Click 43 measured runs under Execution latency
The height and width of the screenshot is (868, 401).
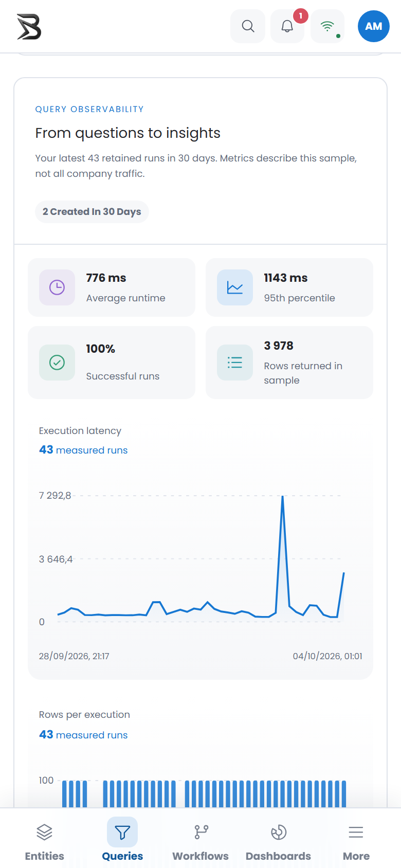[83, 450]
